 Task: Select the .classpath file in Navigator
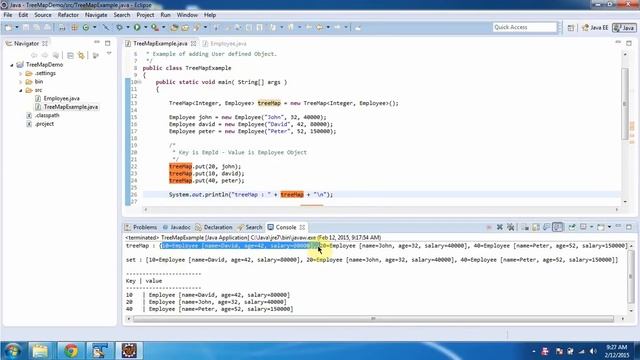click(47, 116)
